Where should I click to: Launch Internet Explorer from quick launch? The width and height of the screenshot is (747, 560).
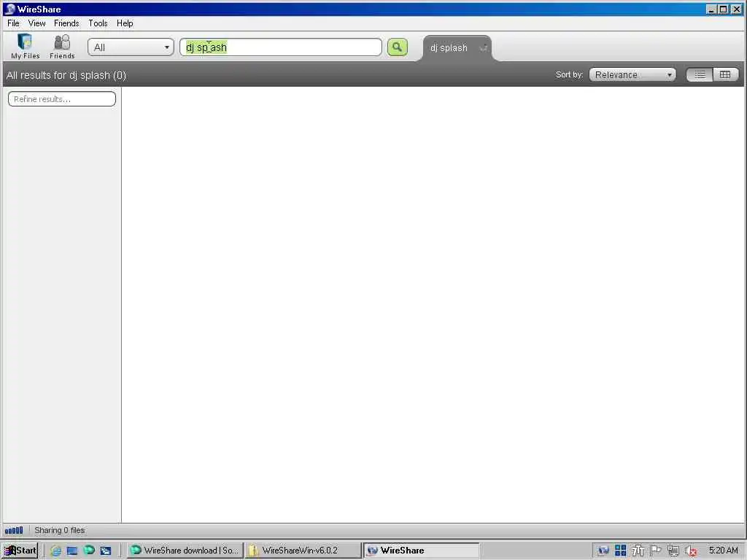pos(55,551)
